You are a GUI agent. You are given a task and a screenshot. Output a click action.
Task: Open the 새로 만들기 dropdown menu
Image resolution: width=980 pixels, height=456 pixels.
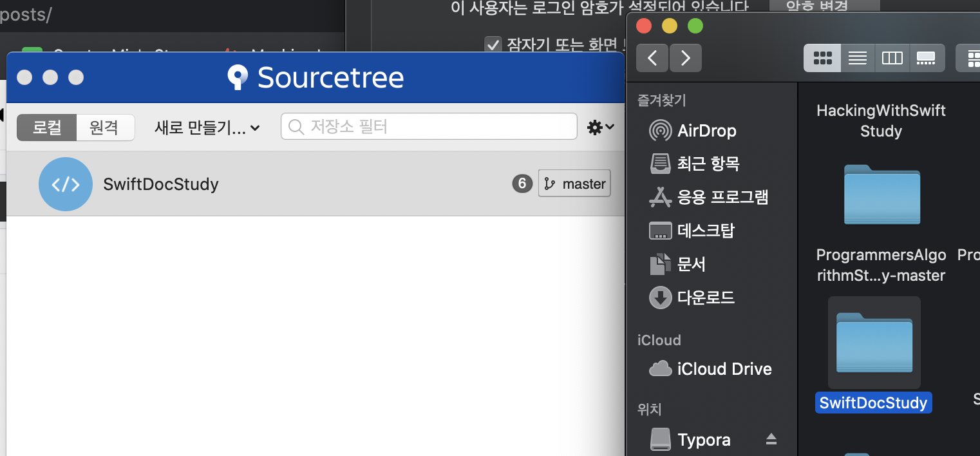tap(205, 127)
